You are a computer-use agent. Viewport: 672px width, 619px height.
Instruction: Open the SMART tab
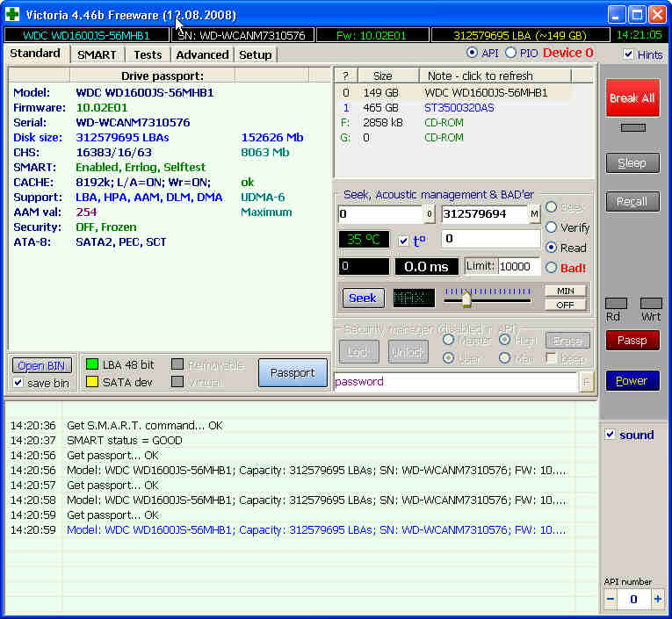coord(97,54)
